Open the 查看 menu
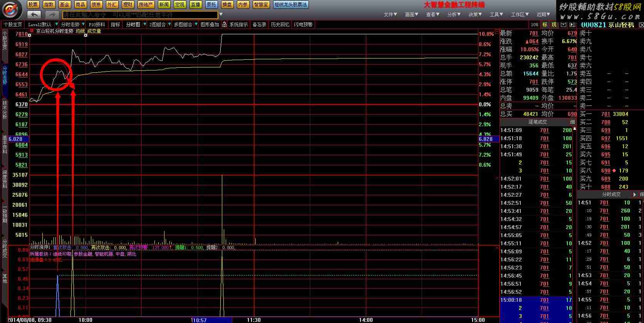 [433, 14]
